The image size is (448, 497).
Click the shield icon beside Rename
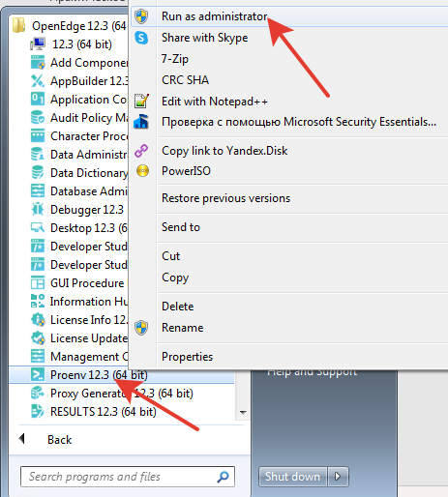coord(141,328)
